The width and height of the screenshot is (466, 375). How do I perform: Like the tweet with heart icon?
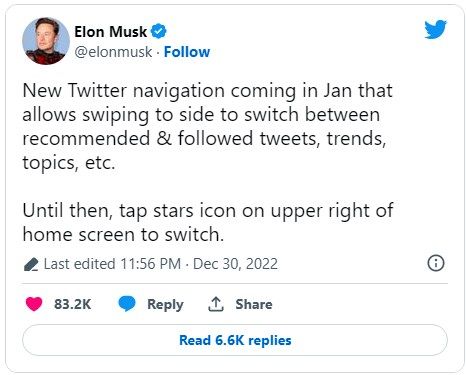coord(34,304)
